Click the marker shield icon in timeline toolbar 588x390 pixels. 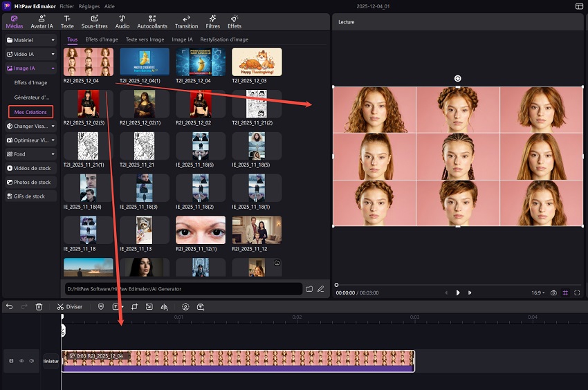[101, 307]
